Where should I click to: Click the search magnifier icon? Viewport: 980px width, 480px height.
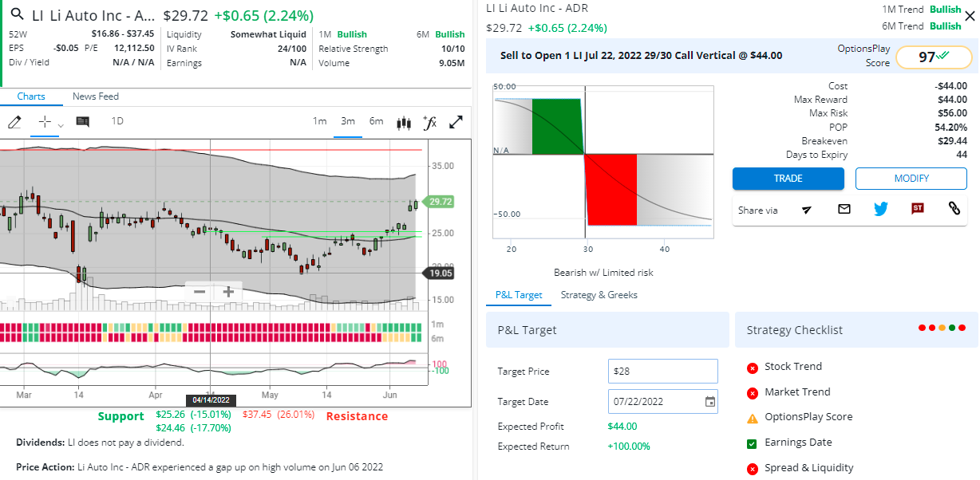(16, 15)
